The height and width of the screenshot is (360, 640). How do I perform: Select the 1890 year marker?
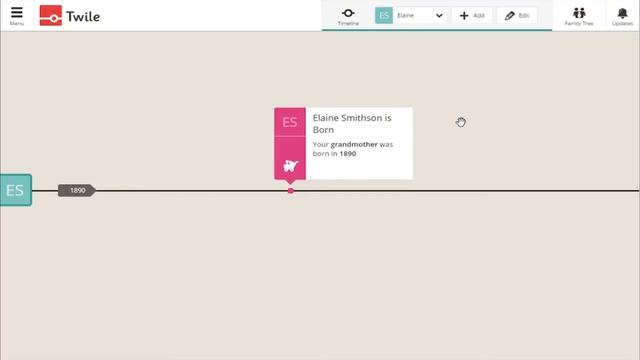[x=77, y=190]
